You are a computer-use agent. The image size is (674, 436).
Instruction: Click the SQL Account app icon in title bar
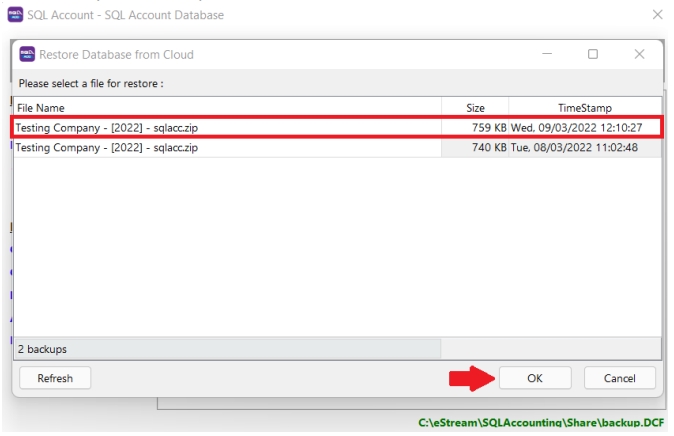pos(15,15)
